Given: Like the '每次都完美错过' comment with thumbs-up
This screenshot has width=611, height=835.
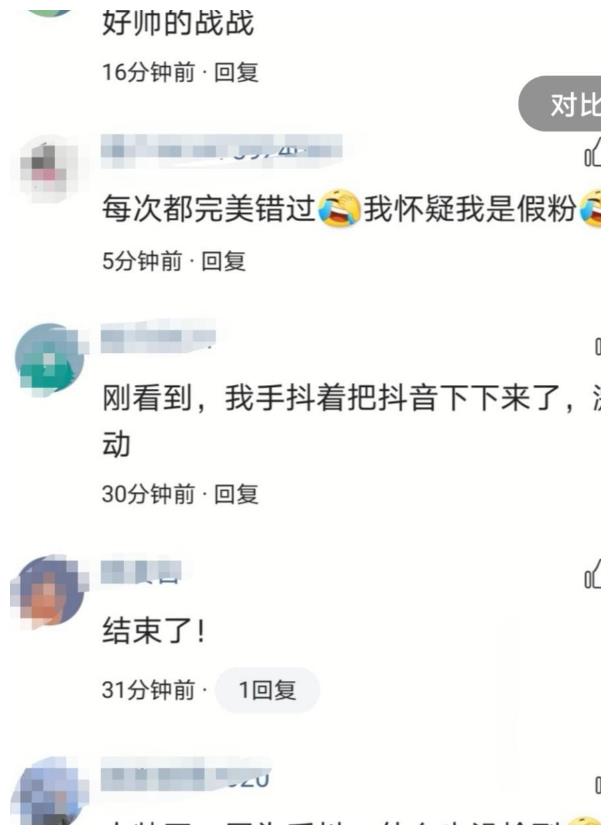Looking at the screenshot, I should (593, 154).
